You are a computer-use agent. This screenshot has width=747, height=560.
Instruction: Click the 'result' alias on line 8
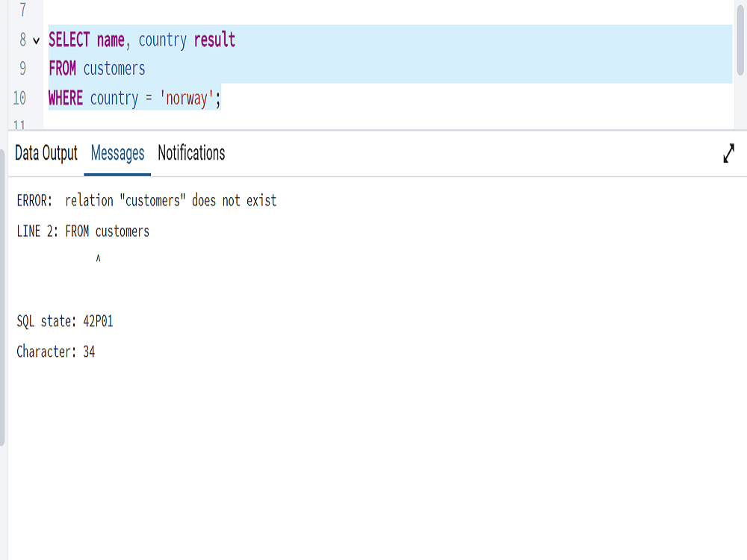coord(214,40)
